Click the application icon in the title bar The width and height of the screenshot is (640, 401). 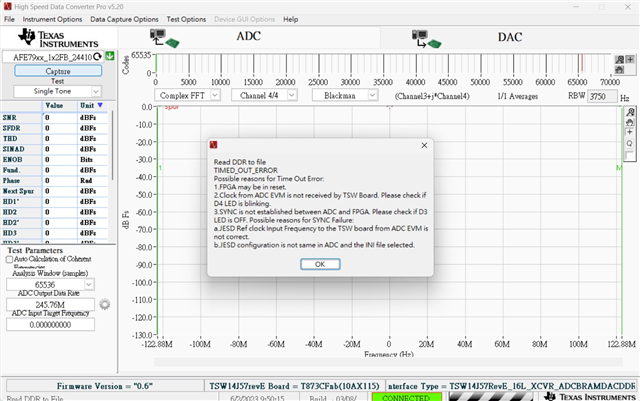(x=7, y=7)
